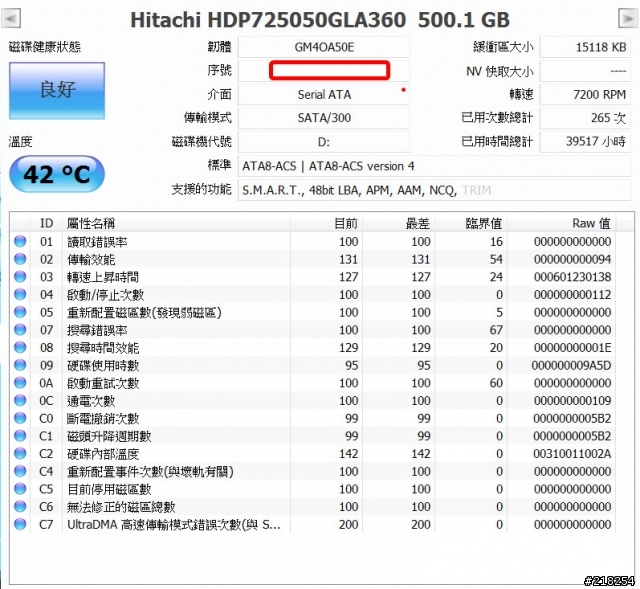This screenshot has height=589, width=640.
Task: Click the status dot for 03 轉速上昇時間
Action: click(20, 277)
